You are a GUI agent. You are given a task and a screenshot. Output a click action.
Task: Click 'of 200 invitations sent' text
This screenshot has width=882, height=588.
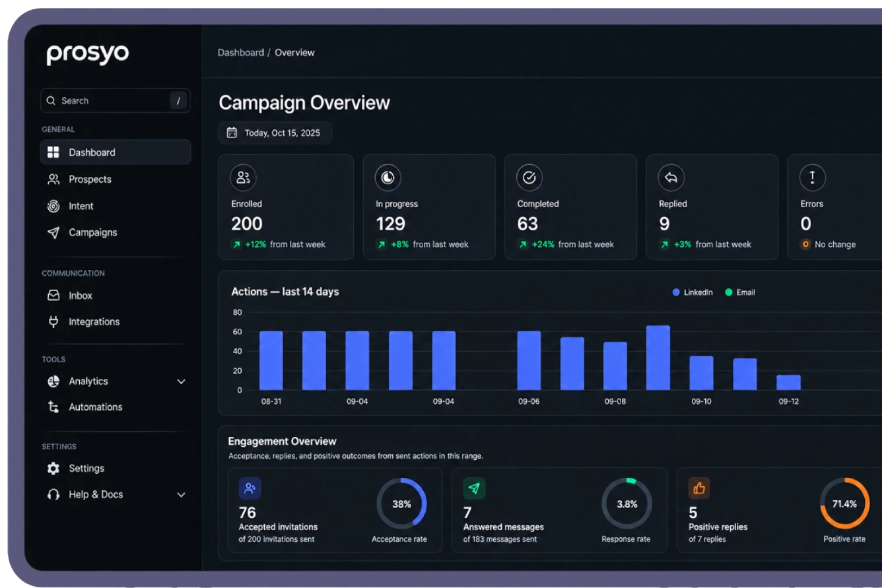(277, 539)
